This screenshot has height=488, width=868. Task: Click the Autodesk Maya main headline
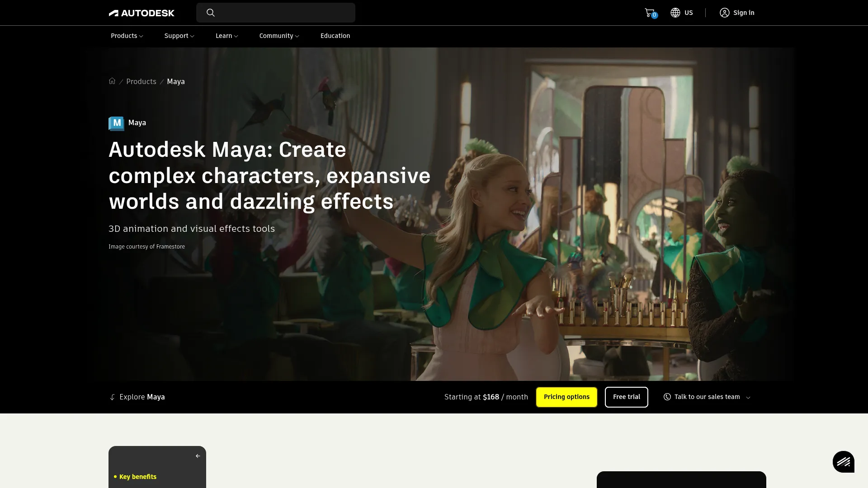tap(269, 175)
